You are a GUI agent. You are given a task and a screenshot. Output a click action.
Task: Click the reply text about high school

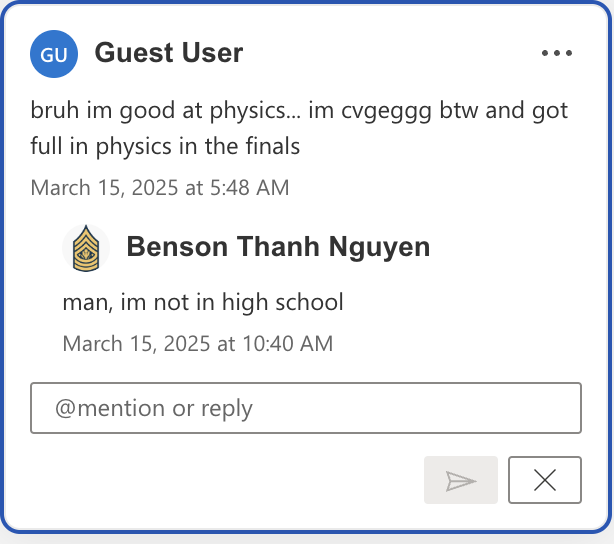[x=203, y=303]
